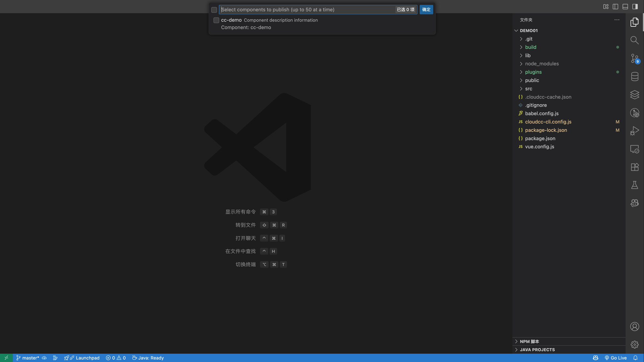
Task: Open cloudcc-cli.config.js file
Action: coord(548,122)
